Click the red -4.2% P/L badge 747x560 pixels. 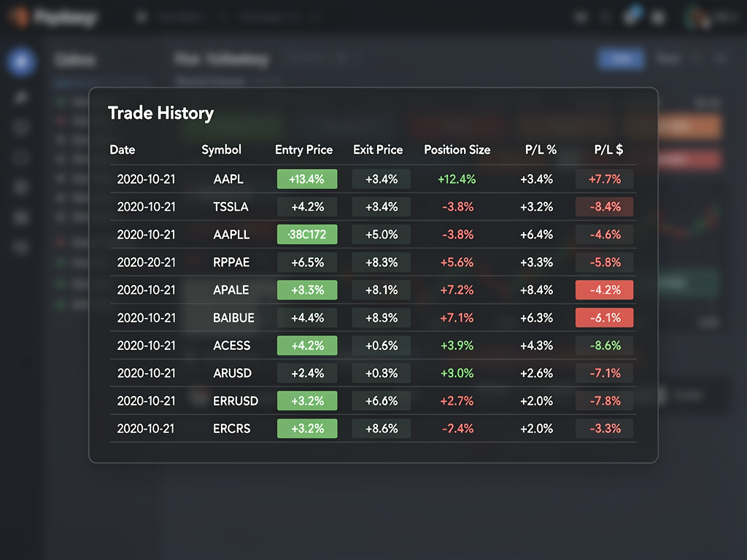tap(604, 290)
